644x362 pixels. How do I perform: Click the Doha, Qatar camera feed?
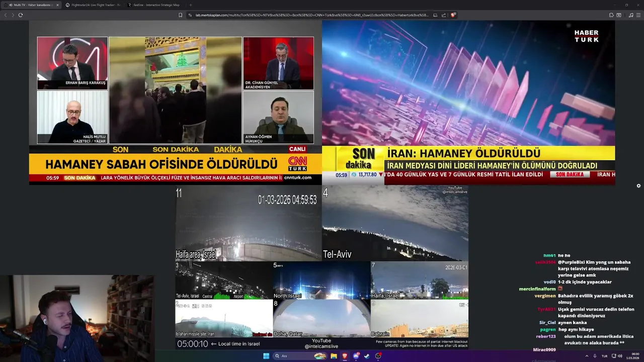(321, 318)
